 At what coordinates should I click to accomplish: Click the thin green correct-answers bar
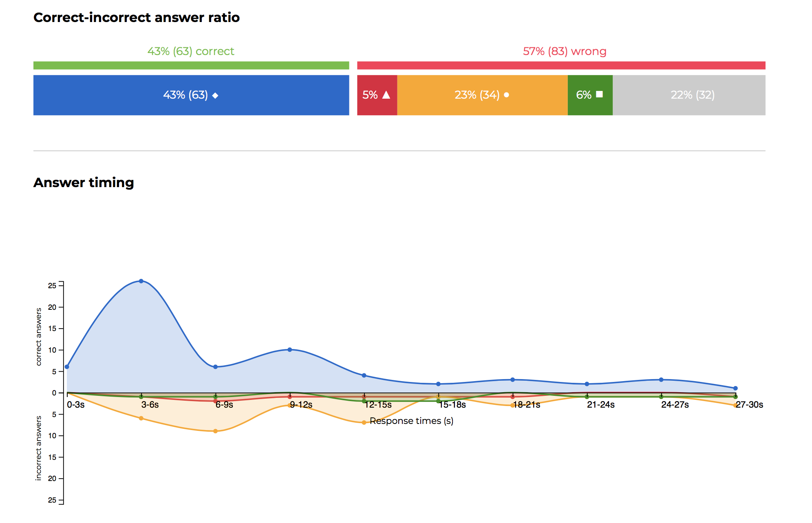tap(191, 65)
